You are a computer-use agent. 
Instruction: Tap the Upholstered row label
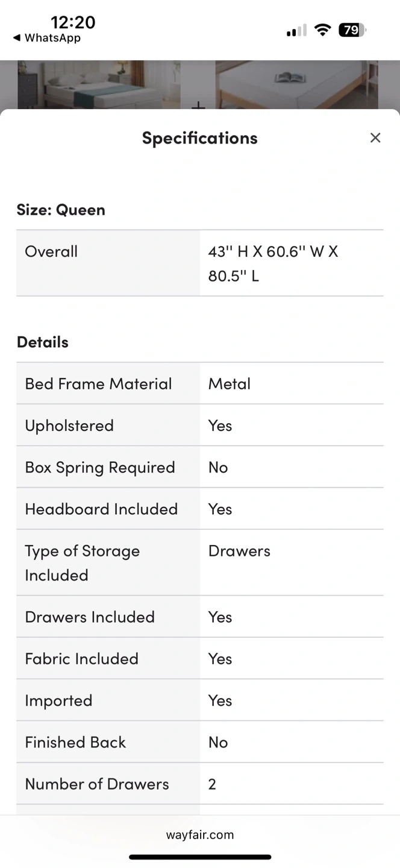point(69,426)
